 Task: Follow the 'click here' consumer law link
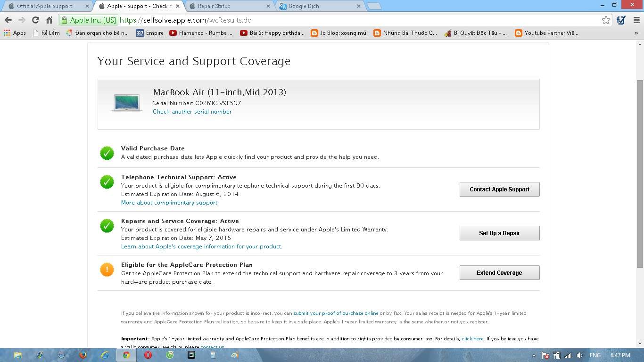473,338
